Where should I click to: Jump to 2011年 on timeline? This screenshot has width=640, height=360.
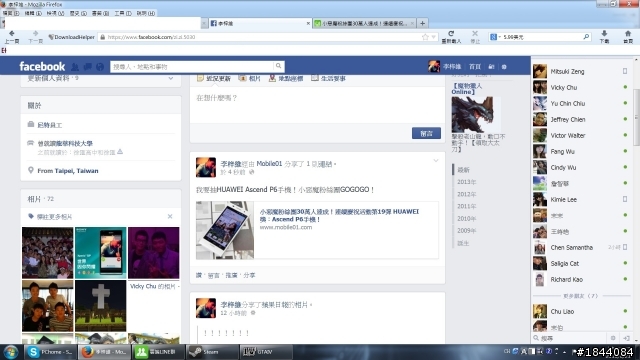coord(467,206)
